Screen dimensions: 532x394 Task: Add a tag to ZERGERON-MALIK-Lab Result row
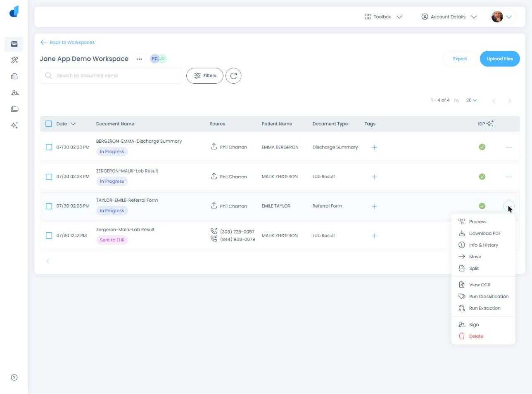[374, 177]
